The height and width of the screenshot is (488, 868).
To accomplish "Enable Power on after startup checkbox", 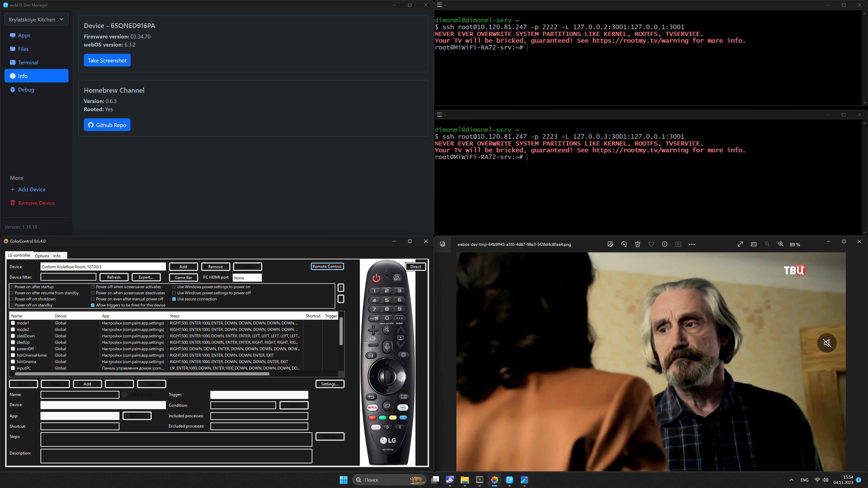I will (12, 287).
